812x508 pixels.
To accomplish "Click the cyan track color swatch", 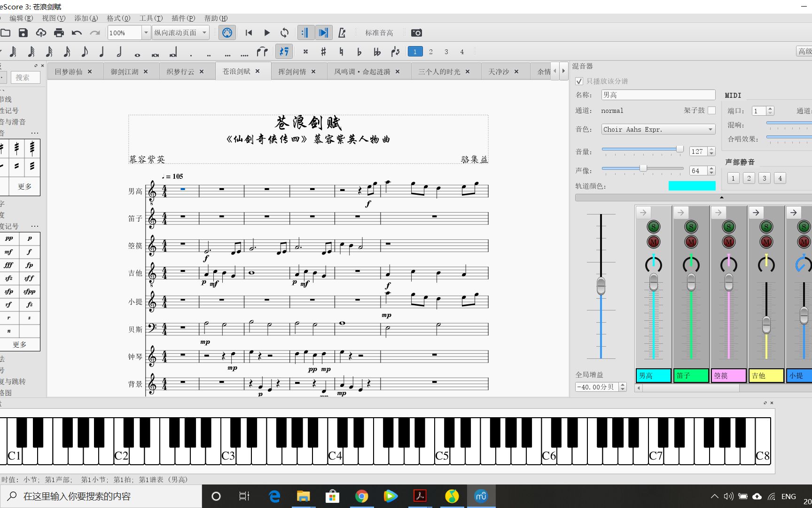I will [692, 186].
